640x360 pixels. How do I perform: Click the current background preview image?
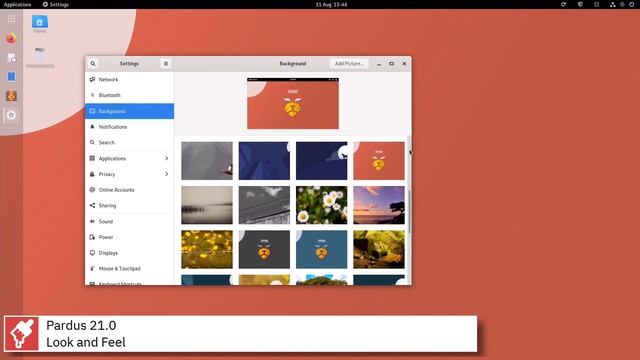click(x=293, y=103)
